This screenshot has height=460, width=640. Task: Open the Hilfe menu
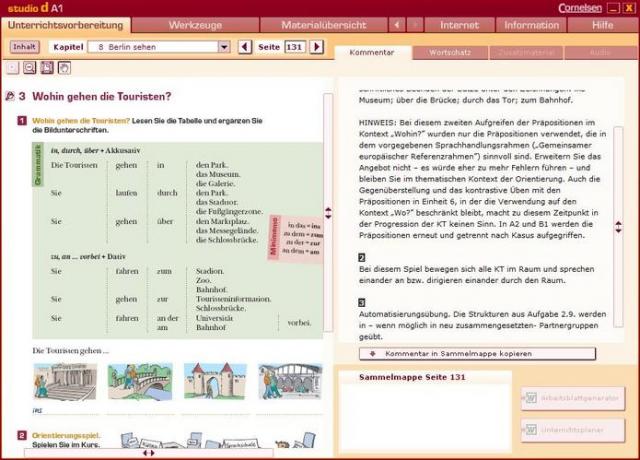point(602,24)
